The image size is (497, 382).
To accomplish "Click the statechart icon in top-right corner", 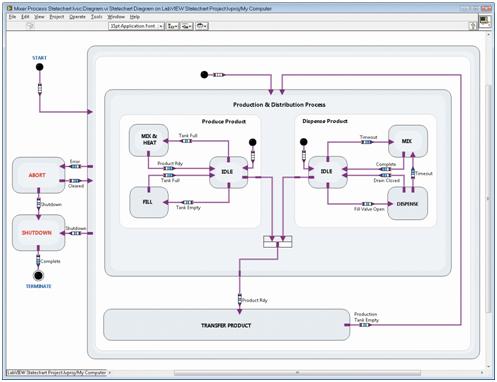I will [485, 21].
